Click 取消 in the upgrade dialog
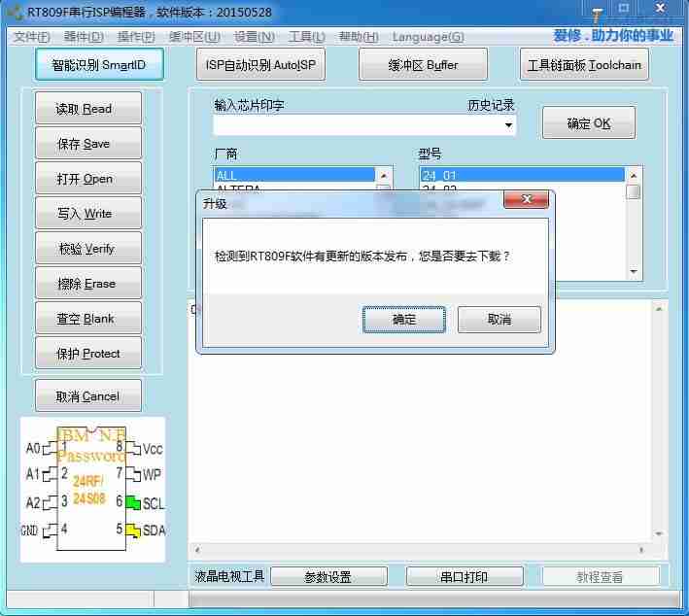 click(499, 320)
